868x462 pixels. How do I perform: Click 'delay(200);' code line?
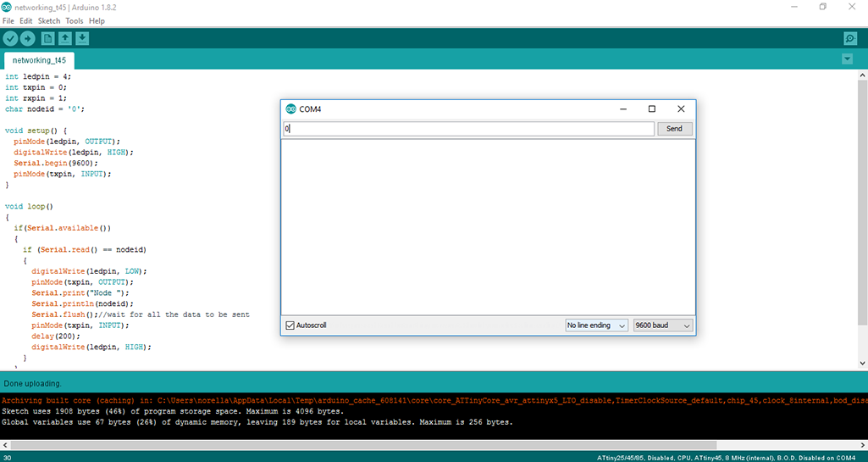click(x=56, y=336)
